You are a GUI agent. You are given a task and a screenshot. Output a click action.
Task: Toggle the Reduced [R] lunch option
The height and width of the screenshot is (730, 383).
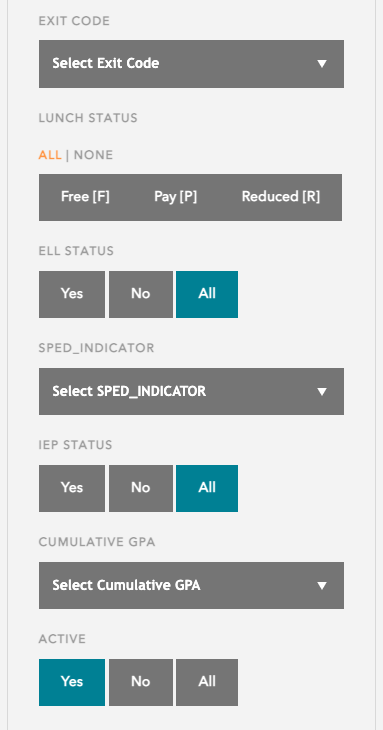coord(281,197)
